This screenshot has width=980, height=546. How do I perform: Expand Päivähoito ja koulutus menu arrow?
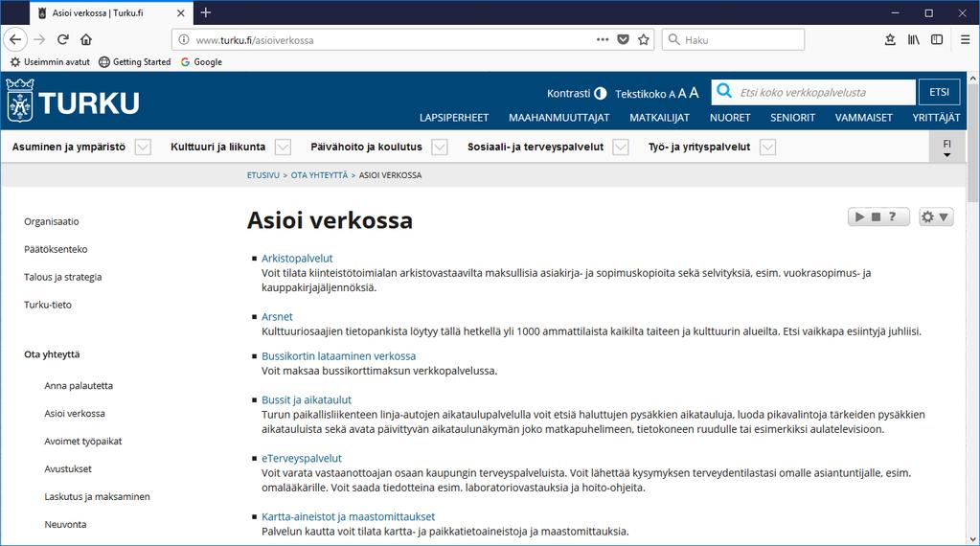[440, 147]
